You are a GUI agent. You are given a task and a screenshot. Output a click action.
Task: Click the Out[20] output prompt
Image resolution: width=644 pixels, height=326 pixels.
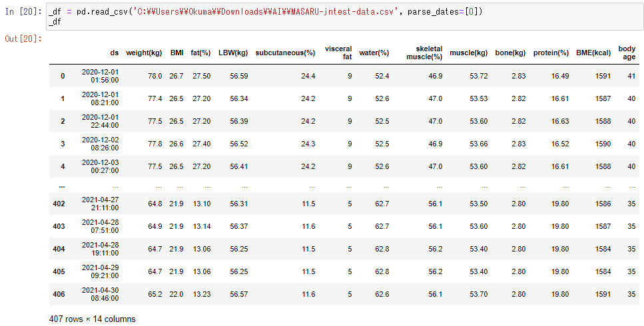coord(23,39)
